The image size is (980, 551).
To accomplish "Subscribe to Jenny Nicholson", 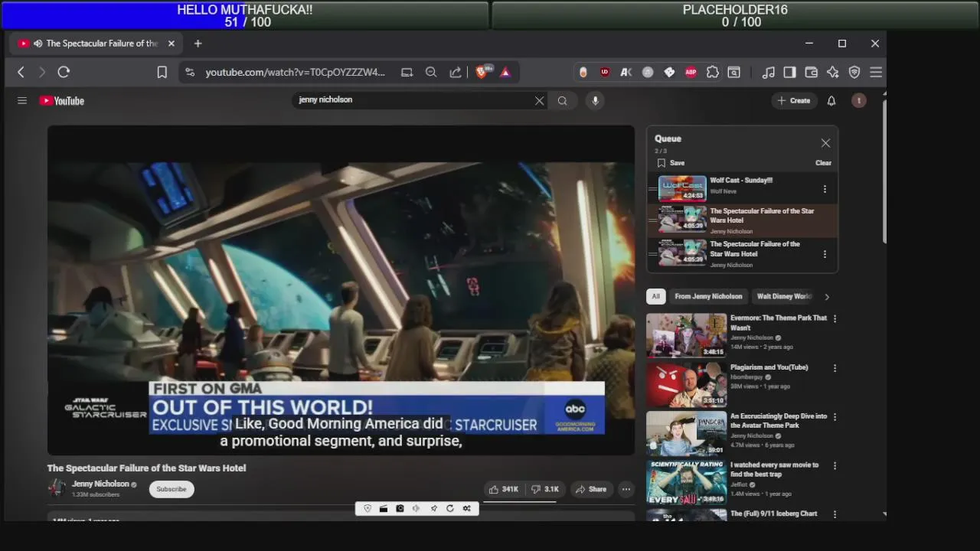I will pos(171,489).
